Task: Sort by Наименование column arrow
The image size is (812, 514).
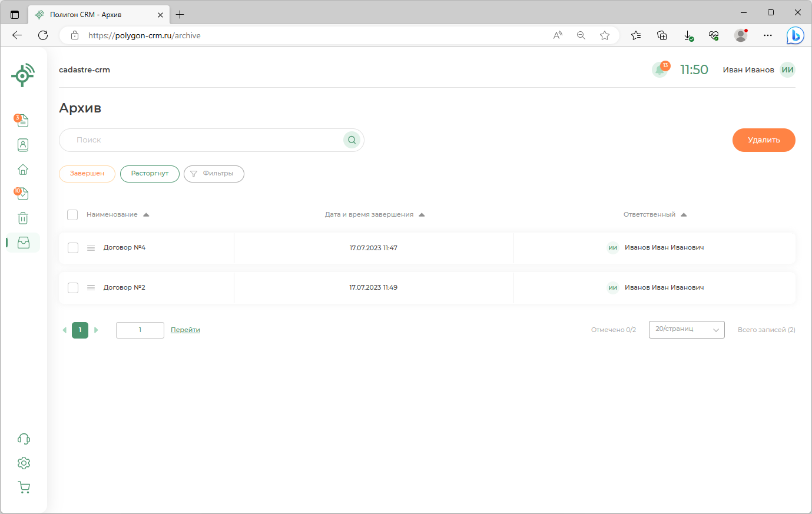Action: (x=147, y=215)
